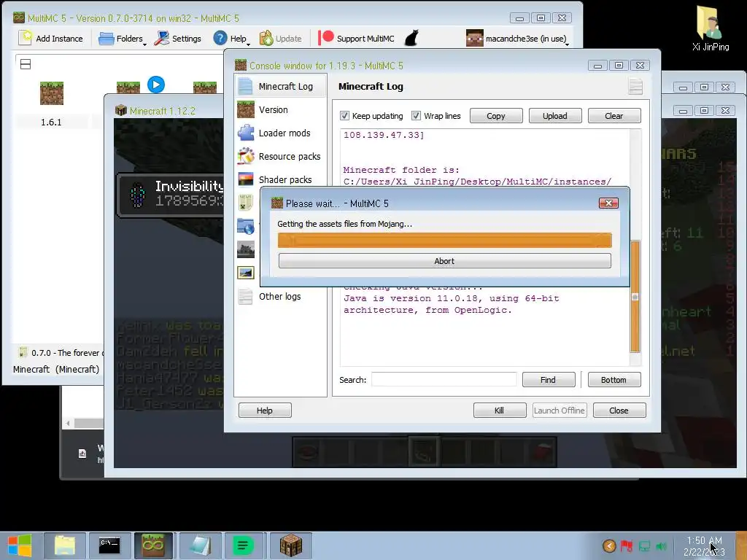Click the worlds folder-globe icon in sidebar
This screenshot has width=747, height=560.
[246, 226]
